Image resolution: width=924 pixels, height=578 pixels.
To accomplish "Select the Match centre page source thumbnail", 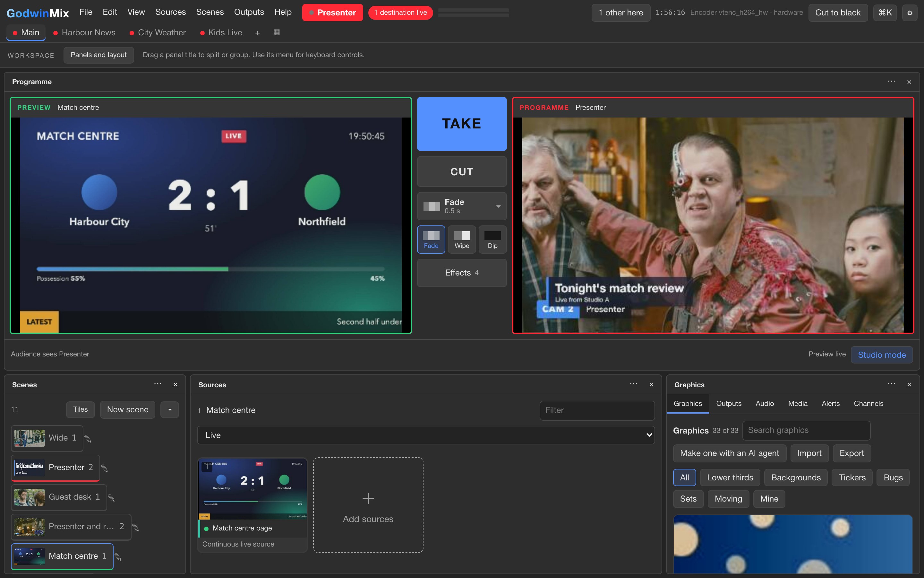I will (252, 504).
